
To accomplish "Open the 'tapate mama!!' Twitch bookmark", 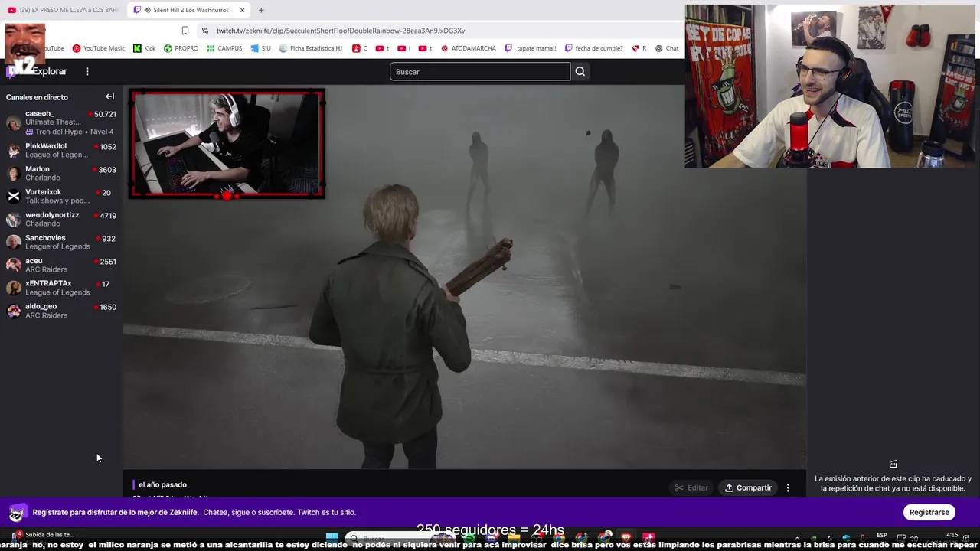I will [x=531, y=48].
